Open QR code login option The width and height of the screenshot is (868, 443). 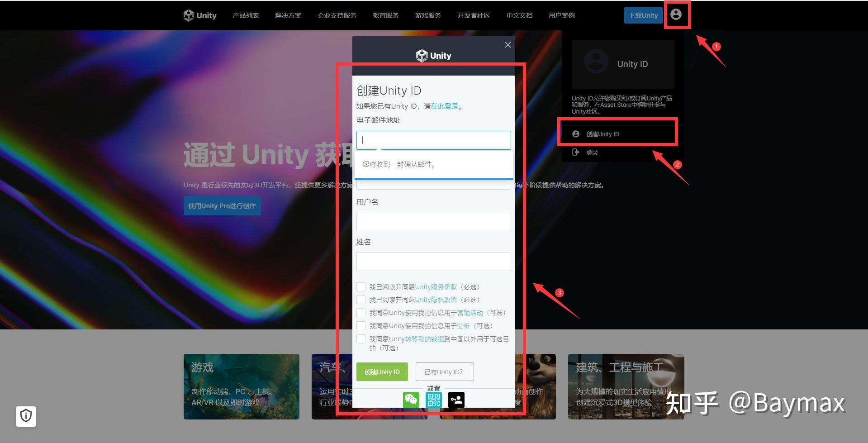click(433, 399)
